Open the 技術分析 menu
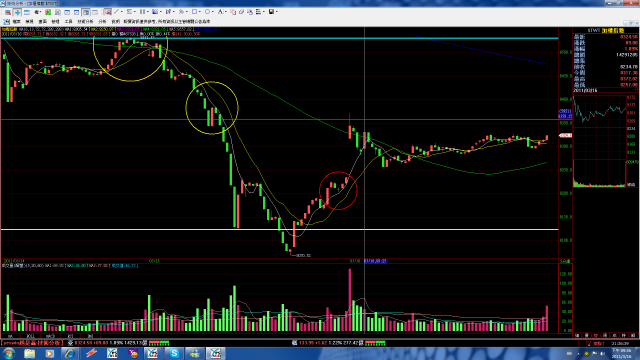This screenshot has width=640, height=360. point(85,21)
